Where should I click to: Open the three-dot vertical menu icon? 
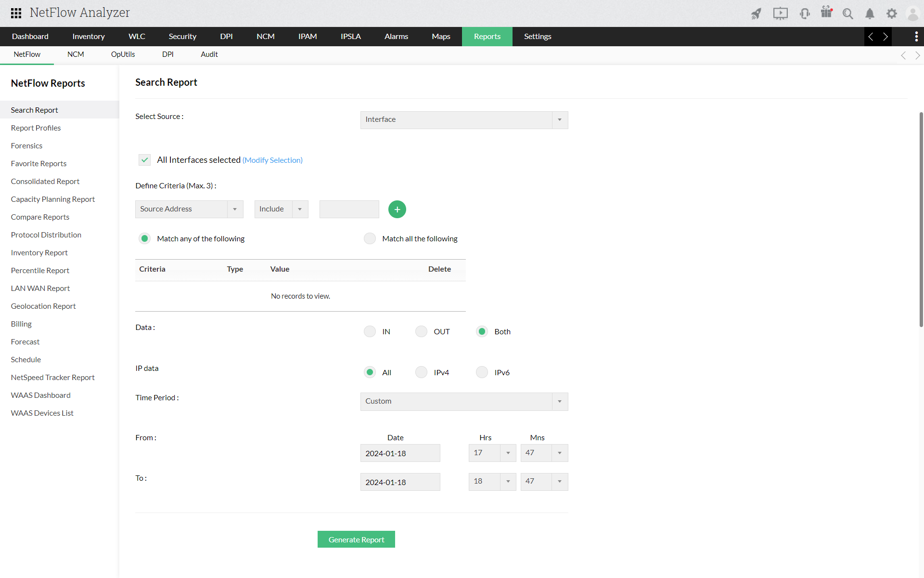(916, 37)
